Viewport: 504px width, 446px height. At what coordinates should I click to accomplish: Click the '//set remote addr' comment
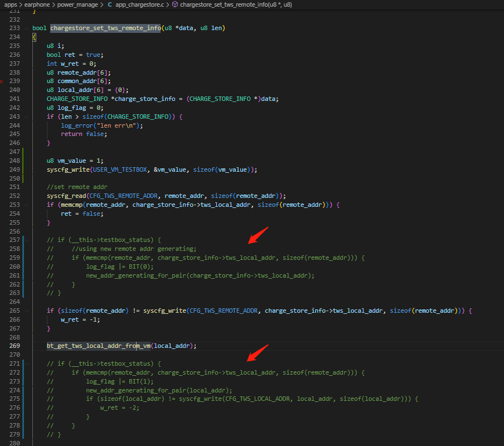[x=77, y=187]
